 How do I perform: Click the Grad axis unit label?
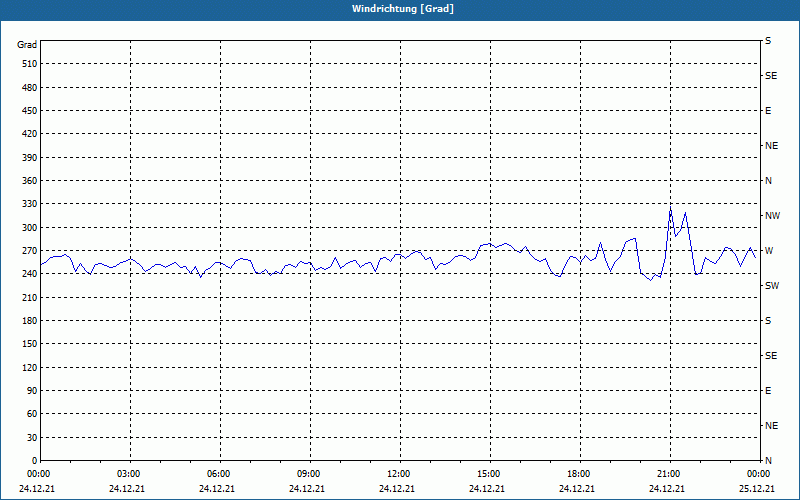click(x=27, y=45)
